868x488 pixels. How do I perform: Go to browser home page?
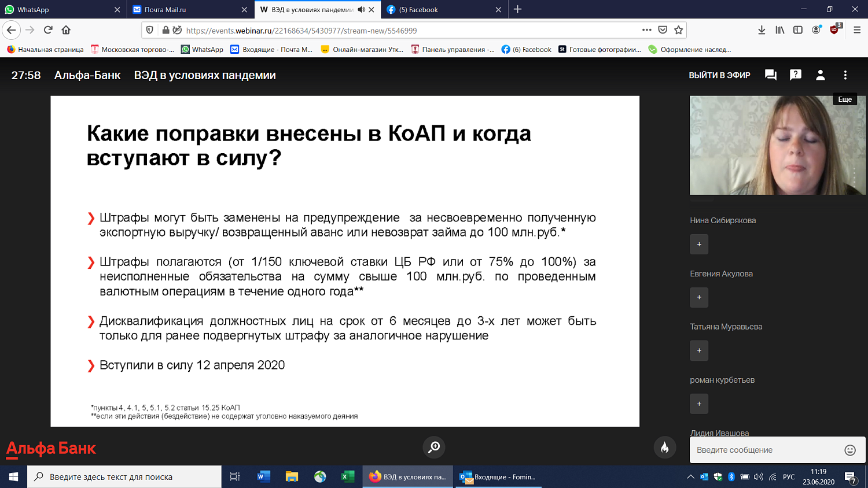[66, 30]
